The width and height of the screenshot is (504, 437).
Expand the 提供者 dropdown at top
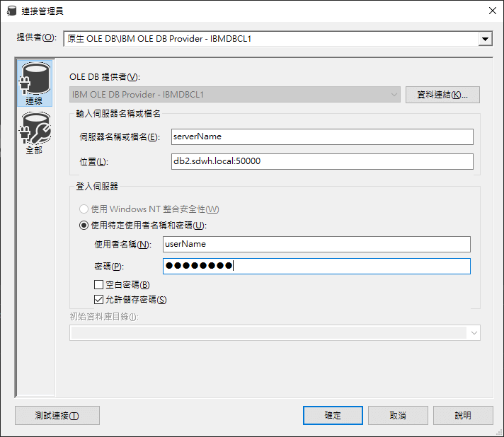coord(485,39)
